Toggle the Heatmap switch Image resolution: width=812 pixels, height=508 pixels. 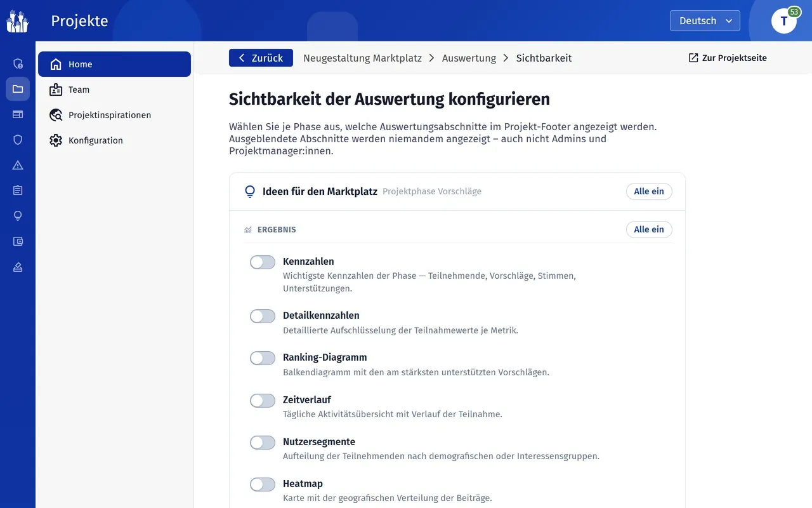[263, 485]
